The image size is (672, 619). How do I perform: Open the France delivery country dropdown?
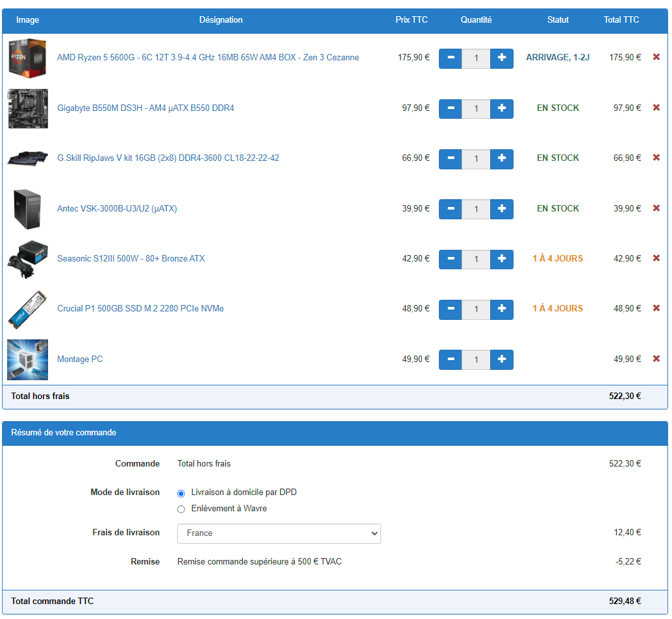279,533
